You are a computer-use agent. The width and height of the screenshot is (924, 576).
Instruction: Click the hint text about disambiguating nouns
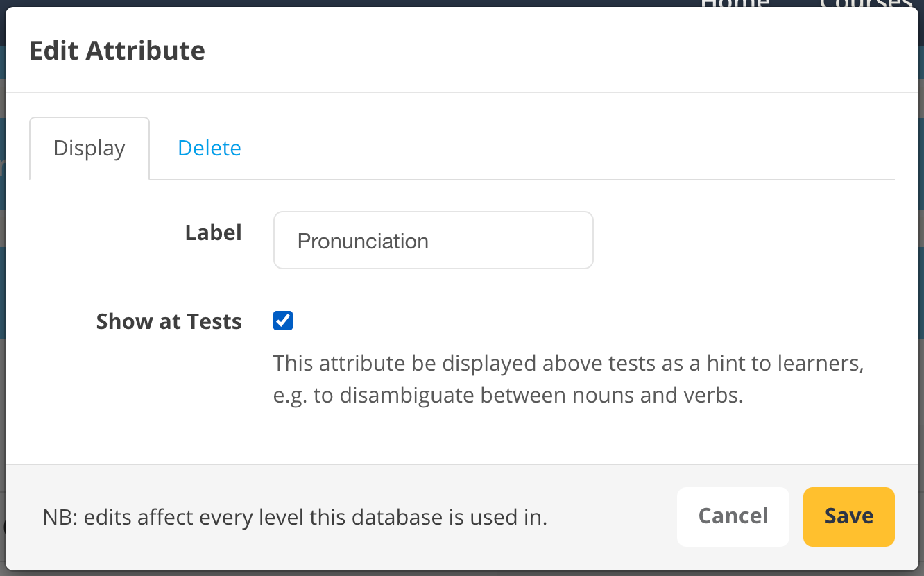(508, 396)
